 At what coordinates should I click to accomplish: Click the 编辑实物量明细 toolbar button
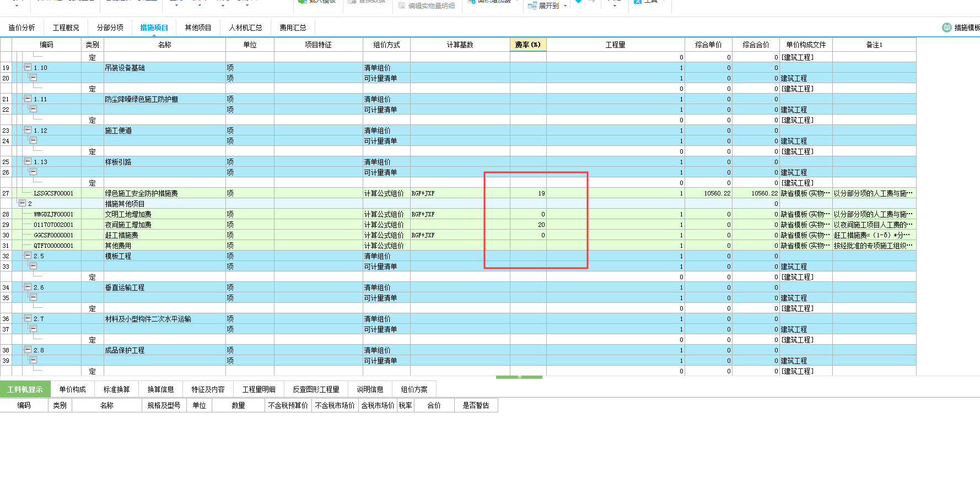click(x=427, y=6)
